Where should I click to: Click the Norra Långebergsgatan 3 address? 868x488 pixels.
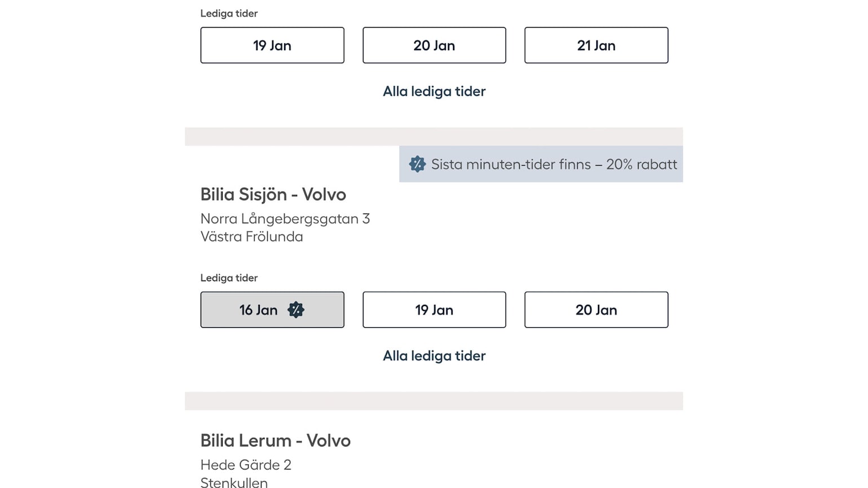click(285, 219)
